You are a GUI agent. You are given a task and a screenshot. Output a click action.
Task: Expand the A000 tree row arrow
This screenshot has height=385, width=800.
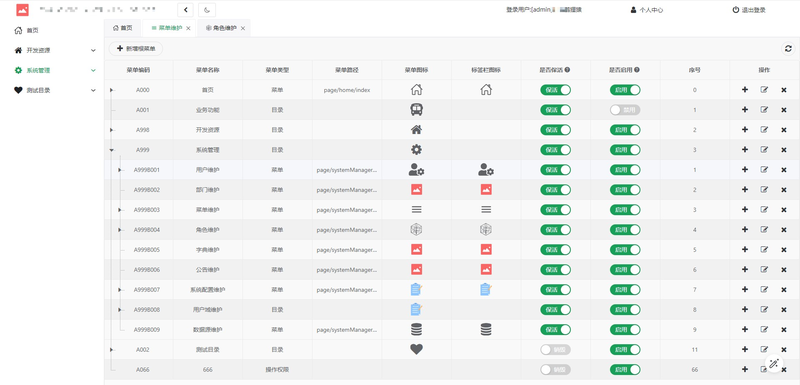coord(111,90)
